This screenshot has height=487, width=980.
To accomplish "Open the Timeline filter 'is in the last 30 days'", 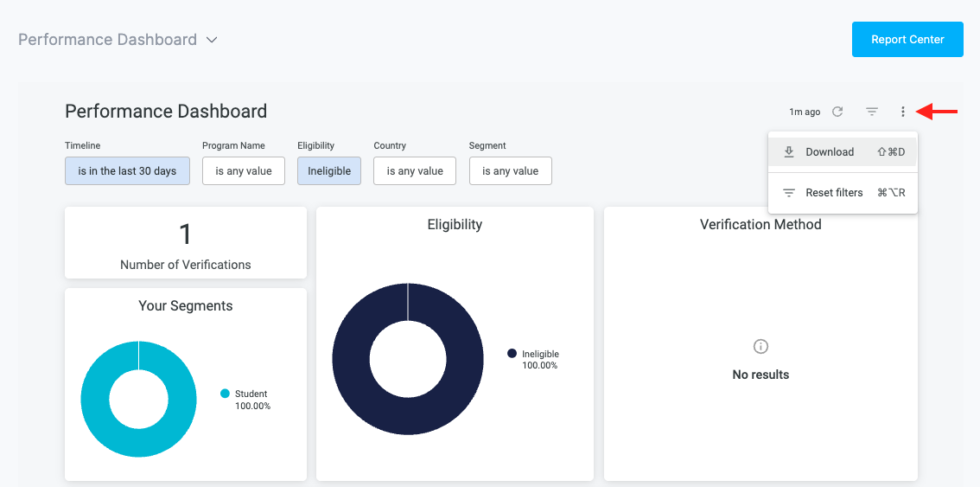I will pos(127,171).
